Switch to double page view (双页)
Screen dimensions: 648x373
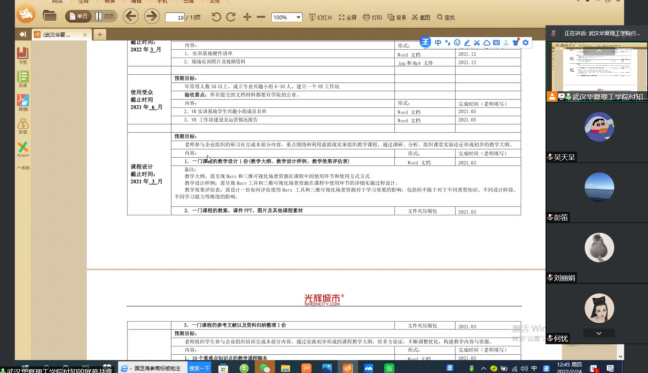pos(105,17)
